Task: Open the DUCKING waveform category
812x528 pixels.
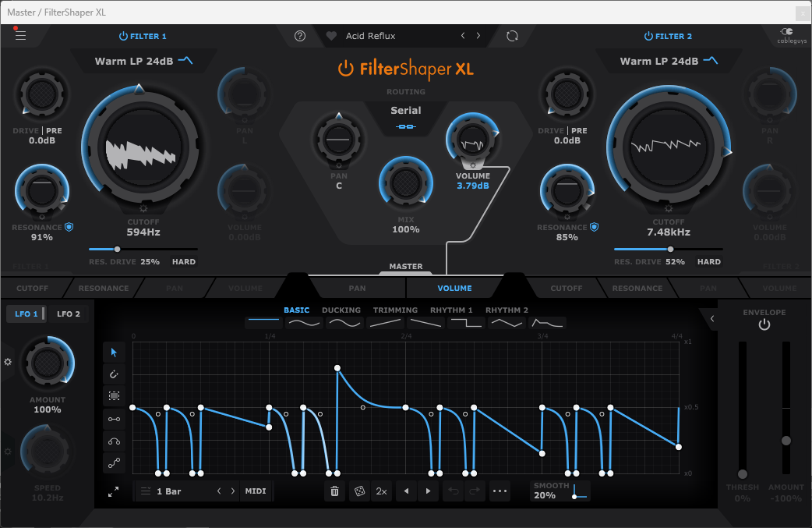Action: (x=341, y=310)
